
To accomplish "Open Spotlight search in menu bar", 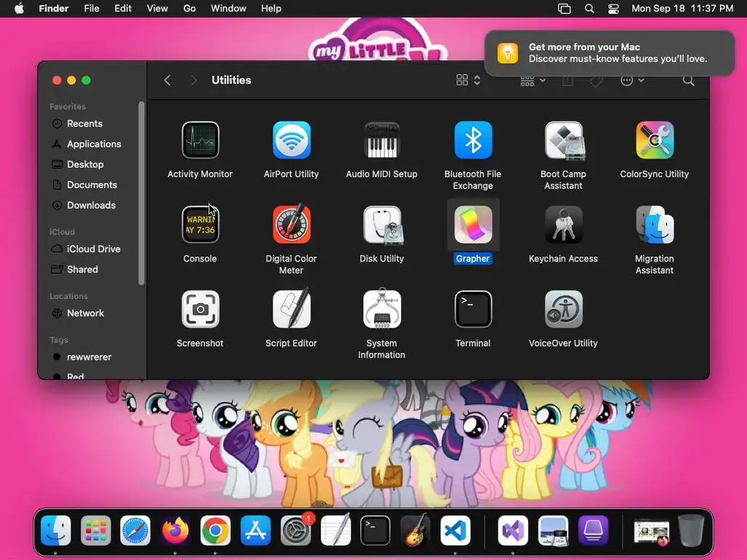I will click(x=589, y=9).
